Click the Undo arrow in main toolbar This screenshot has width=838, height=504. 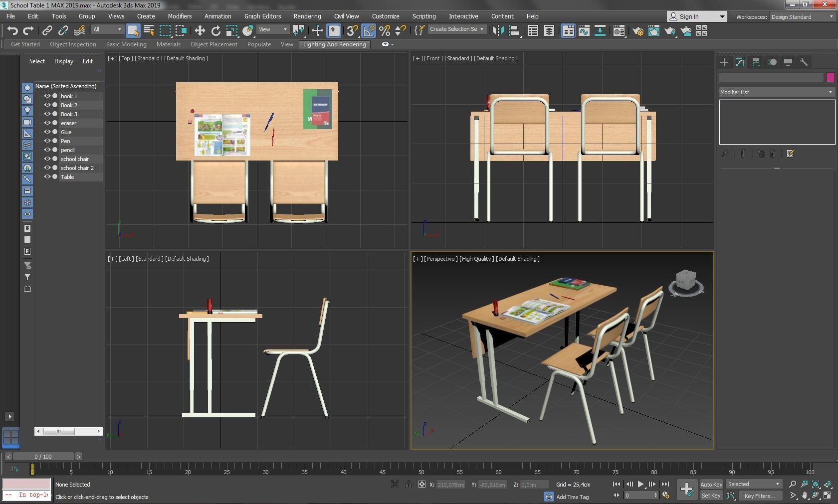12,31
